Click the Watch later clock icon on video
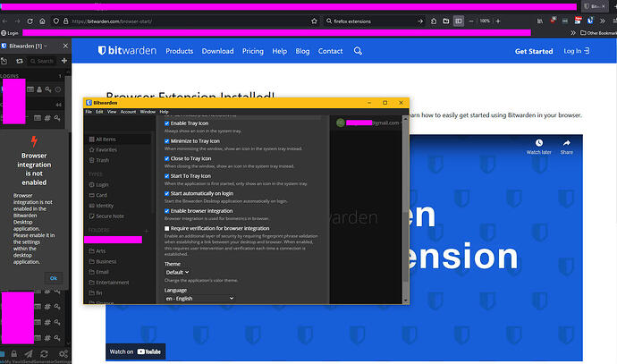This screenshot has height=364, width=617. [x=538, y=143]
